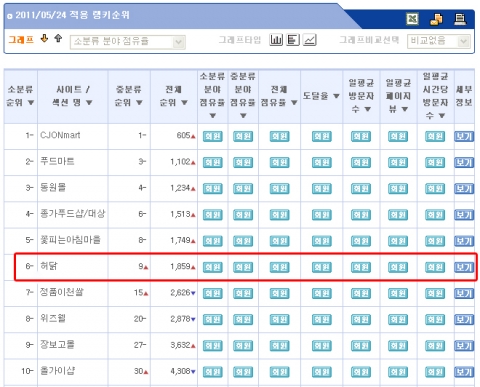
Task: Click 꽃피는아침마을 중분류 분야 점유율 회원 badge
Action: click(243, 241)
